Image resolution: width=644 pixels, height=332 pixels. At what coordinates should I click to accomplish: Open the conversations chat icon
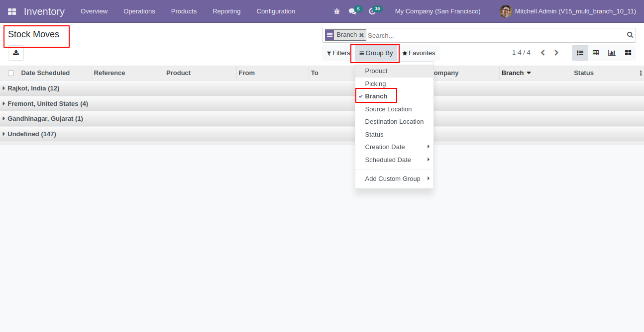[x=352, y=11]
